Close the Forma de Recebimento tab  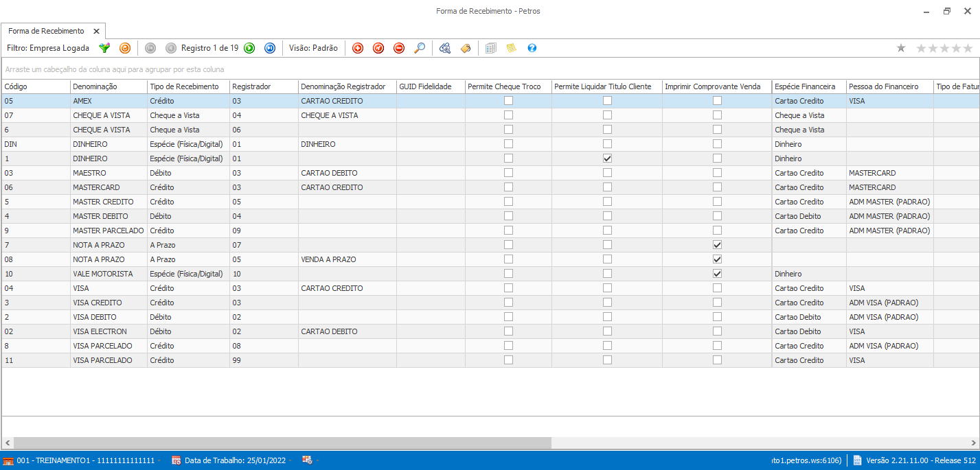coord(96,31)
